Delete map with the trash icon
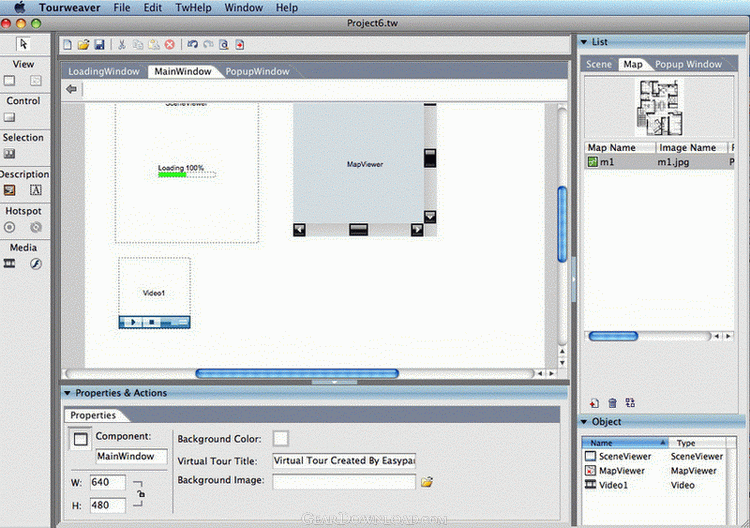 (612, 403)
